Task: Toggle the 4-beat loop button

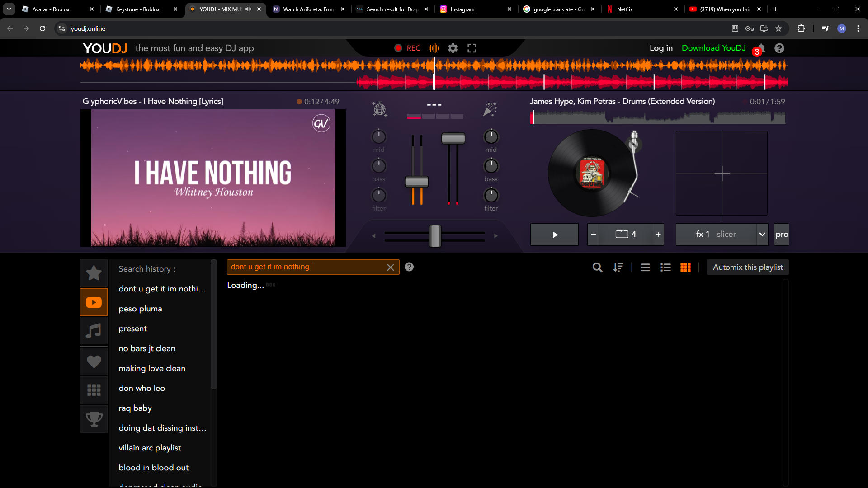Action: pos(626,235)
